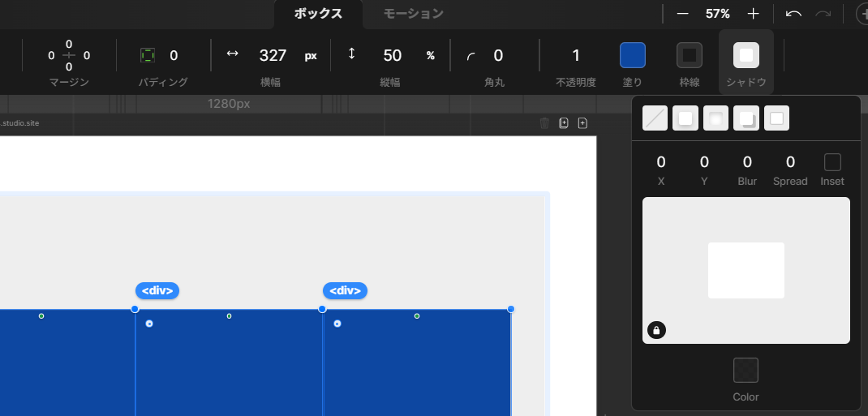Select the right <div> label
The height and width of the screenshot is (416, 868).
(x=346, y=291)
